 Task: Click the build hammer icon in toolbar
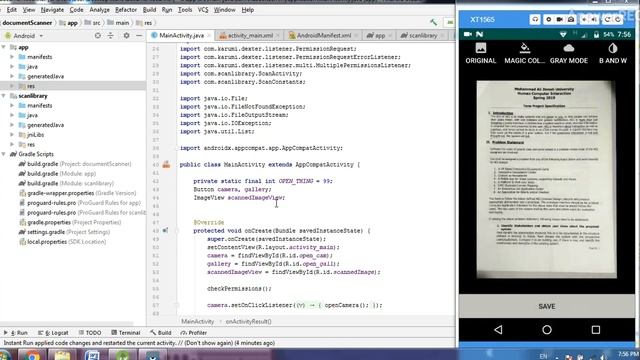pos(433,22)
